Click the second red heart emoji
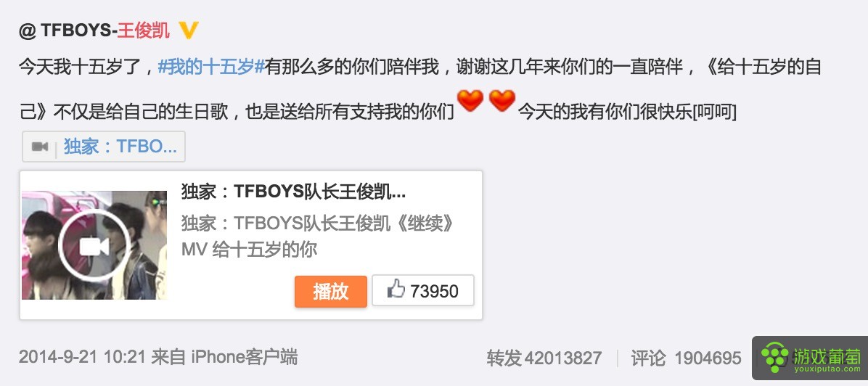This screenshot has height=386, width=868. click(502, 102)
